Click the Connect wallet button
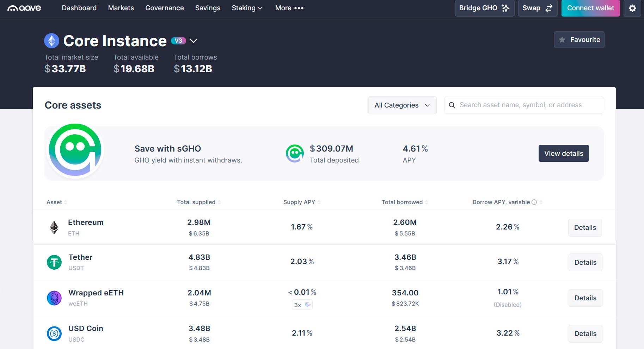 pos(590,8)
